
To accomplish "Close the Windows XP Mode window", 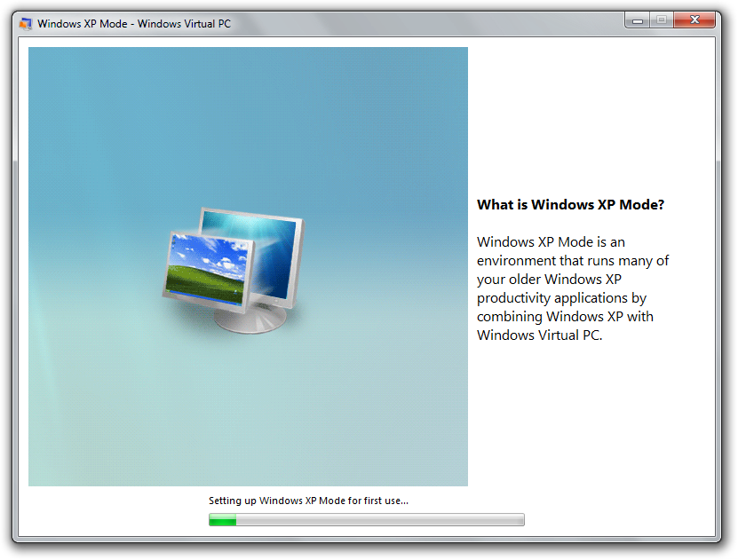I will coord(694,20).
